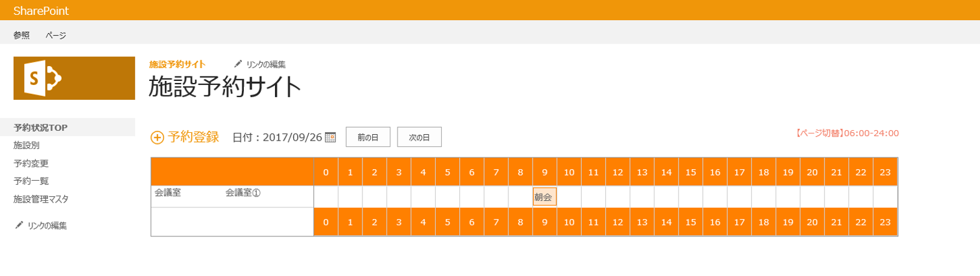Open 予約一覧 in the sidebar
The height and width of the screenshot is (276, 980).
tap(31, 181)
